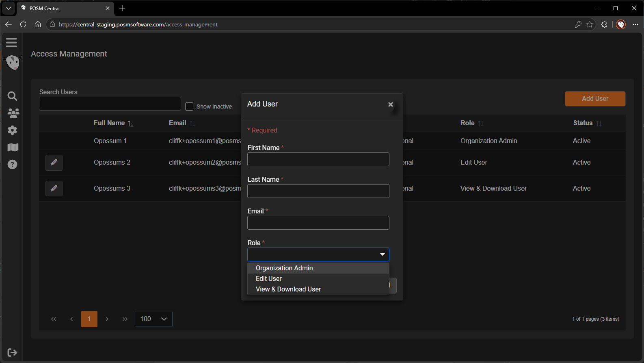The width and height of the screenshot is (644, 363).
Task: Go back in browser history
Action: tap(9, 24)
